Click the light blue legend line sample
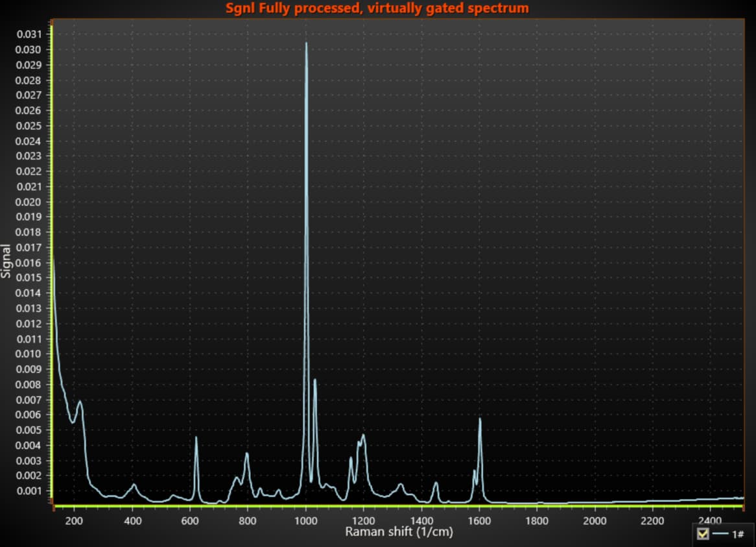 click(720, 533)
